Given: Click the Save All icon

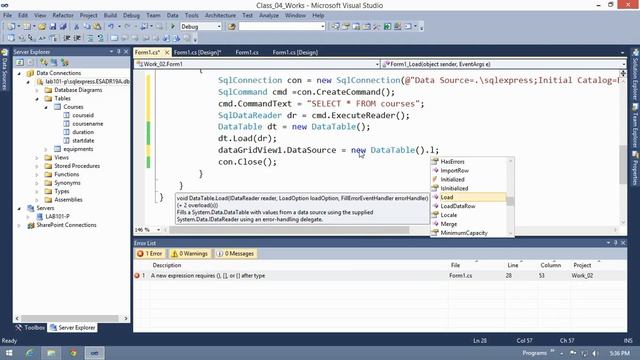Looking at the screenshot, I should click(63, 27).
